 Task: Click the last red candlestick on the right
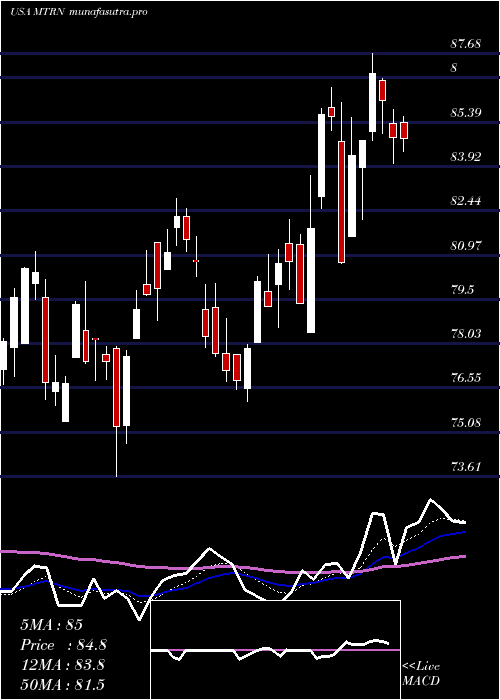click(x=404, y=130)
